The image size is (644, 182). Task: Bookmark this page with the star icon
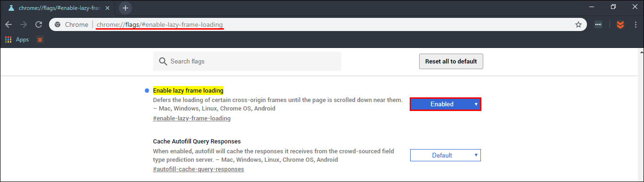coord(578,24)
